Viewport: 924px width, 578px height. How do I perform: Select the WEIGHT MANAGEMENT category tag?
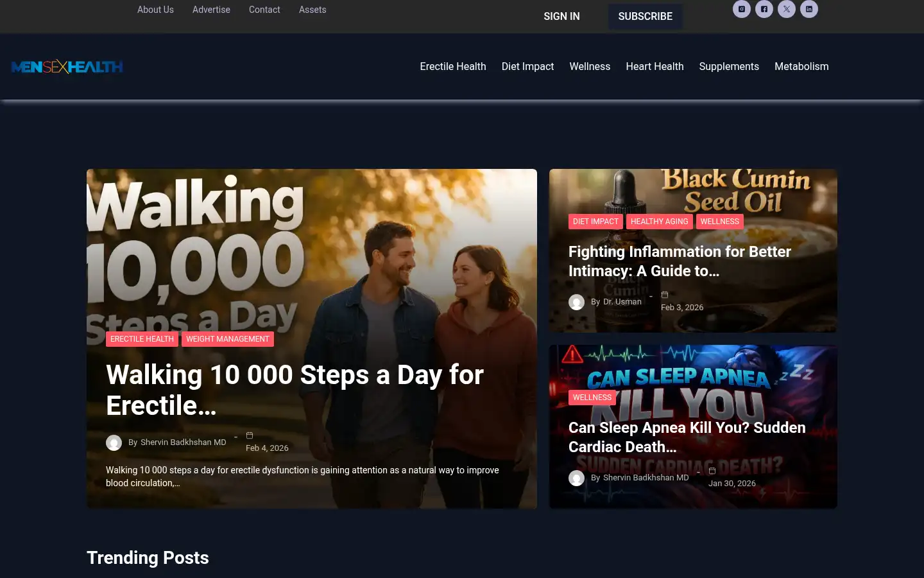pos(228,339)
